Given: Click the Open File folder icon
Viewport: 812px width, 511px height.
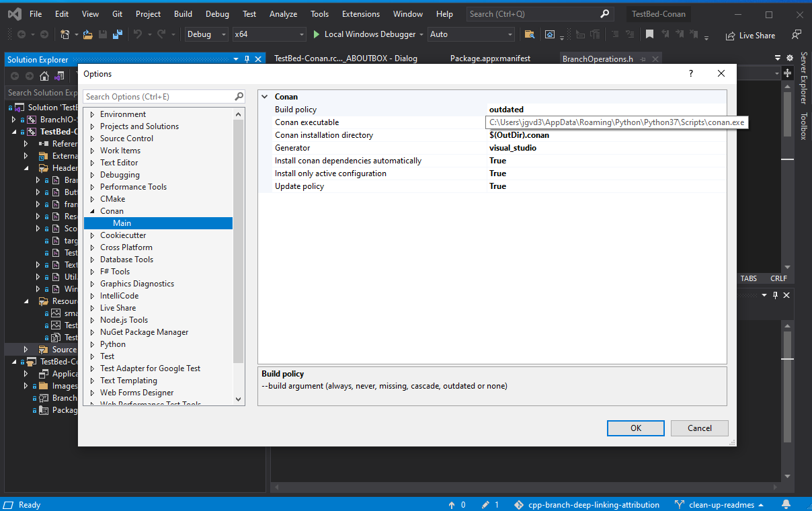Looking at the screenshot, I should pyautogui.click(x=87, y=34).
